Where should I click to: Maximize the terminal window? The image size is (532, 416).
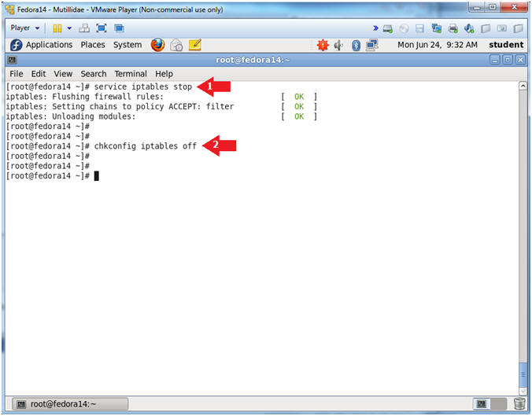[508, 60]
